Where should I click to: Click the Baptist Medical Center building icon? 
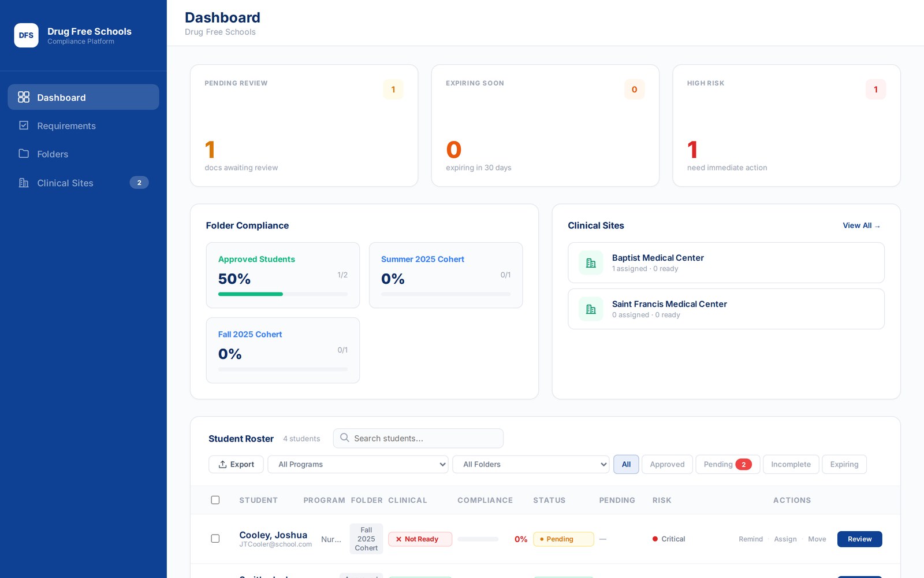[591, 263]
